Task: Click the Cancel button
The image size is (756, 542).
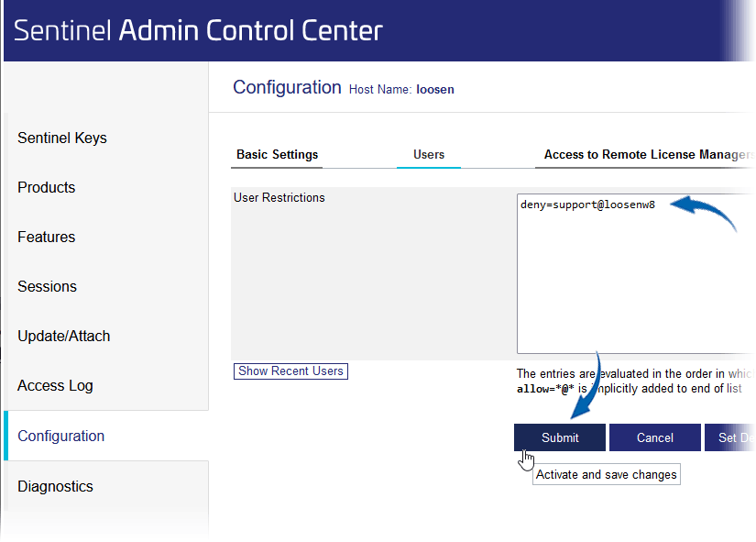Action: click(x=655, y=437)
